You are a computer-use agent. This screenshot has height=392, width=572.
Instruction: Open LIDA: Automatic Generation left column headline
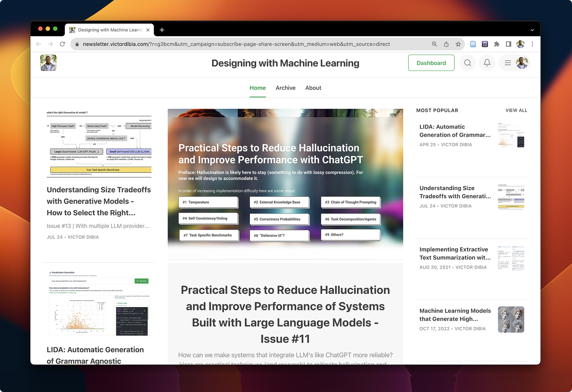pos(95,355)
